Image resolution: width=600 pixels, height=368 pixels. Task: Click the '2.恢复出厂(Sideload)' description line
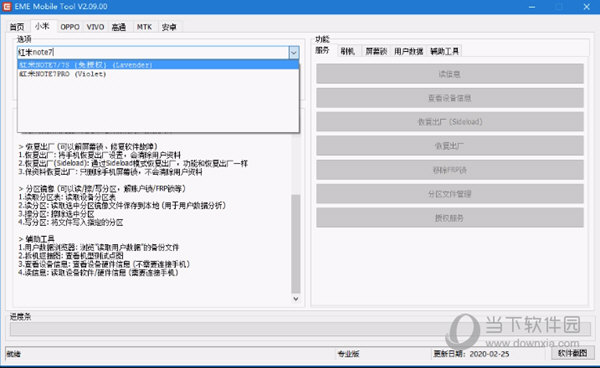[133, 163]
